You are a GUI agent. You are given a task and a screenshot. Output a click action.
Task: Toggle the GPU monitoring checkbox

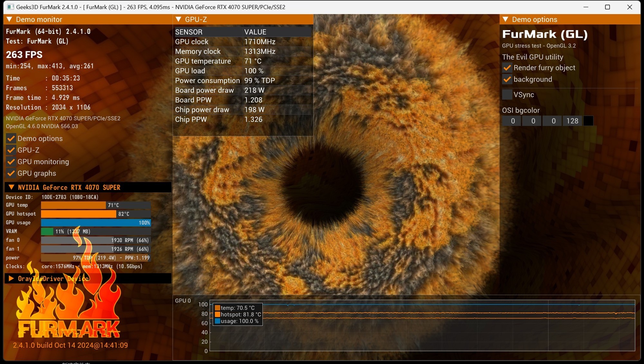pos(11,162)
